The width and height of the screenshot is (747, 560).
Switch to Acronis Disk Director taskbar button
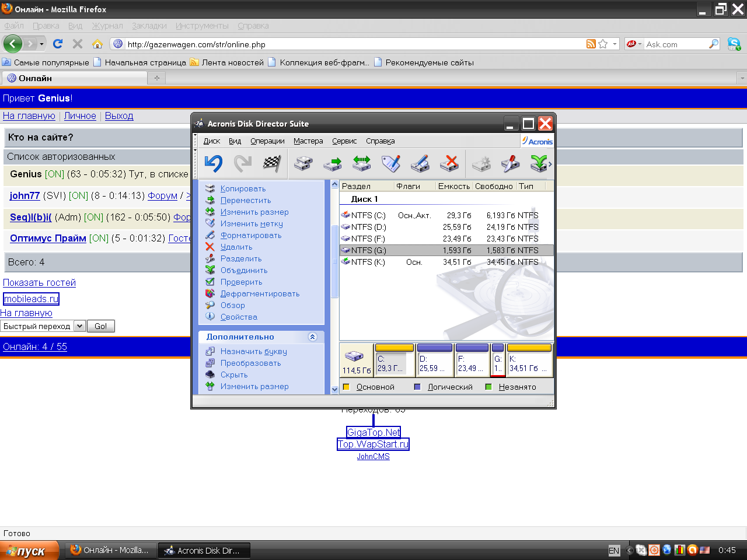204,550
